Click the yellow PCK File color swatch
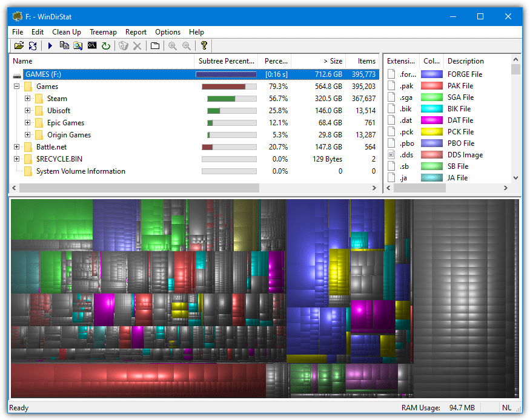Image resolution: width=530 pixels, height=420 pixels. click(432, 132)
